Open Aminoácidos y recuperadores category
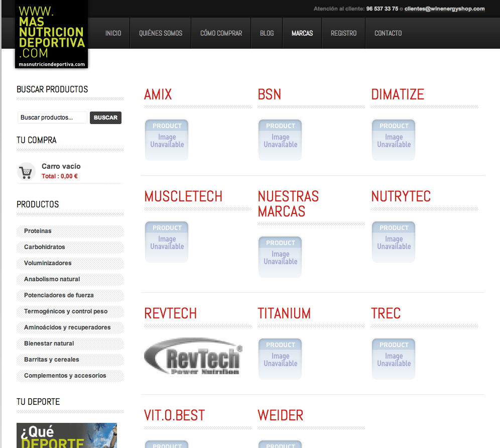 click(70, 327)
